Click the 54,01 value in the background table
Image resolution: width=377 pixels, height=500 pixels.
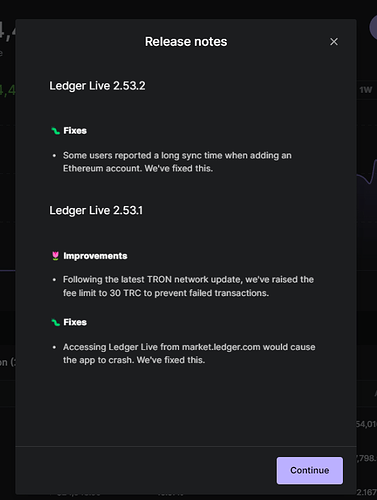(x=366, y=424)
